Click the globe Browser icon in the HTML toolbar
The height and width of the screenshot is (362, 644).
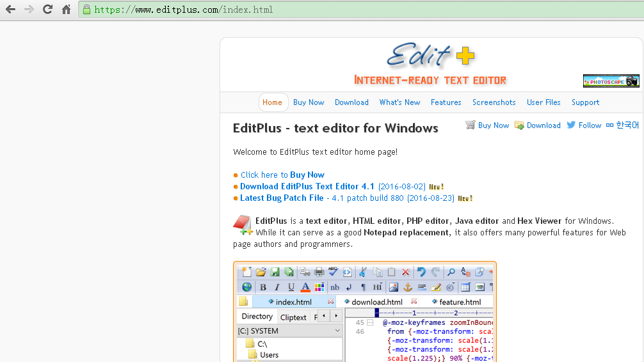[247, 287]
